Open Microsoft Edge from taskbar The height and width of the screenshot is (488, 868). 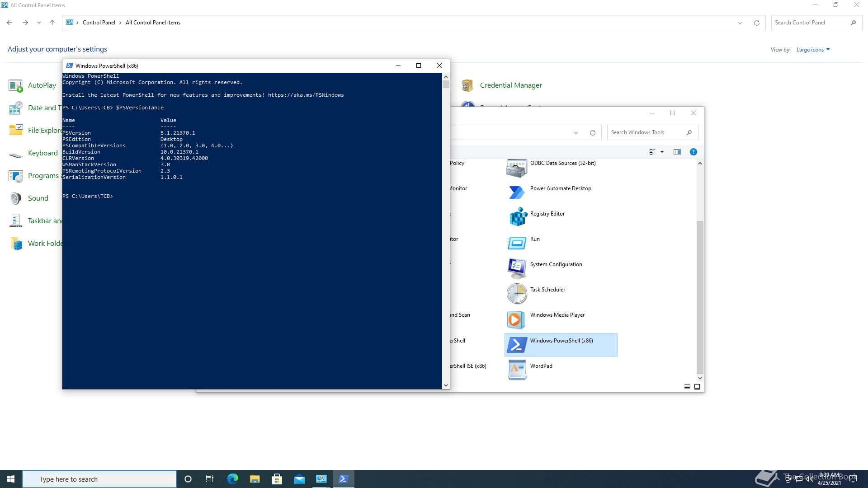[x=232, y=479]
